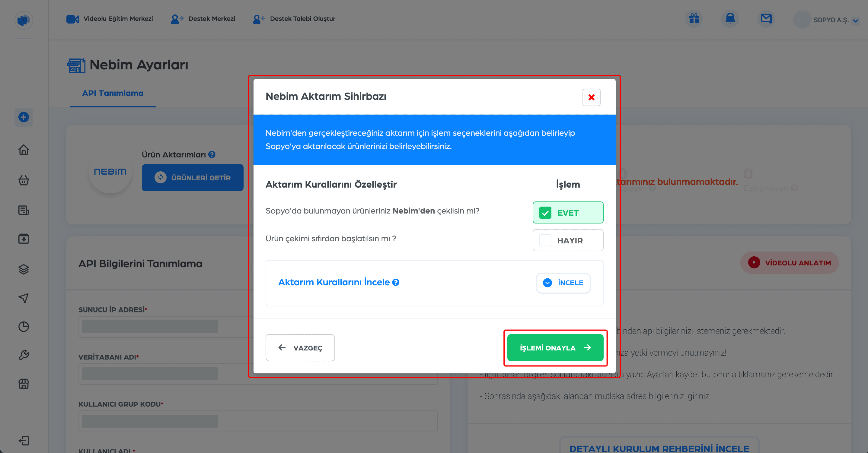Click help icon beside Aktarım Kurallarını İncele

click(x=396, y=282)
